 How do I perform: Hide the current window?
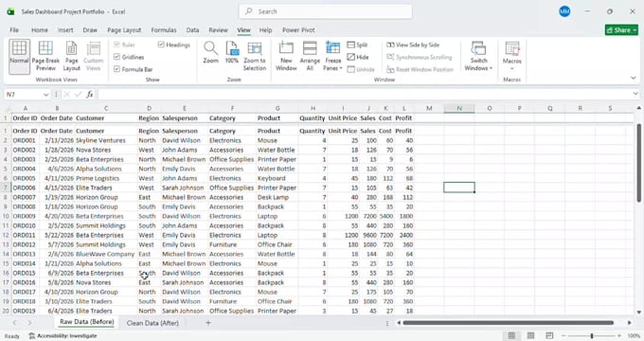358,57
